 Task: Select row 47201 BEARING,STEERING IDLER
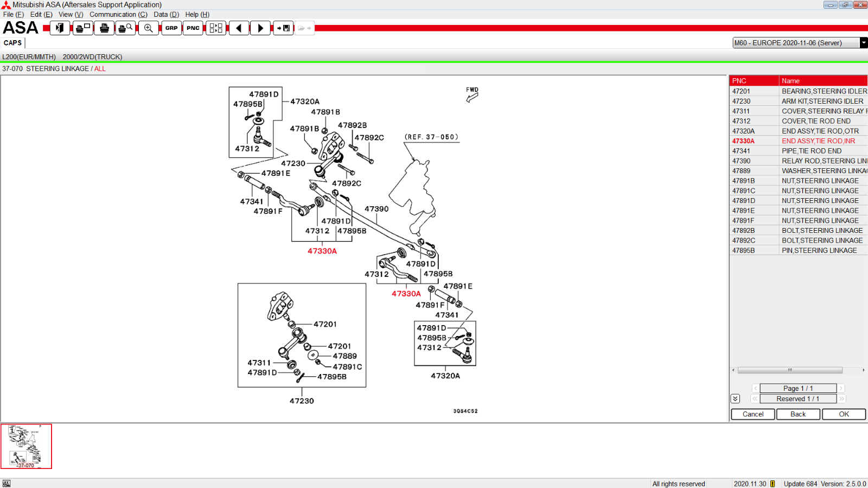coord(799,91)
